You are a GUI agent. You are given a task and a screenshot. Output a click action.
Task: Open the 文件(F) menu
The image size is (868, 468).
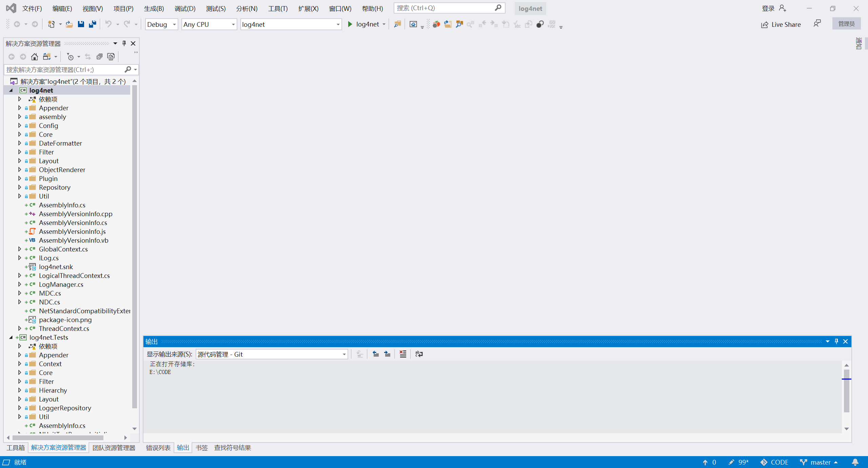(x=32, y=8)
